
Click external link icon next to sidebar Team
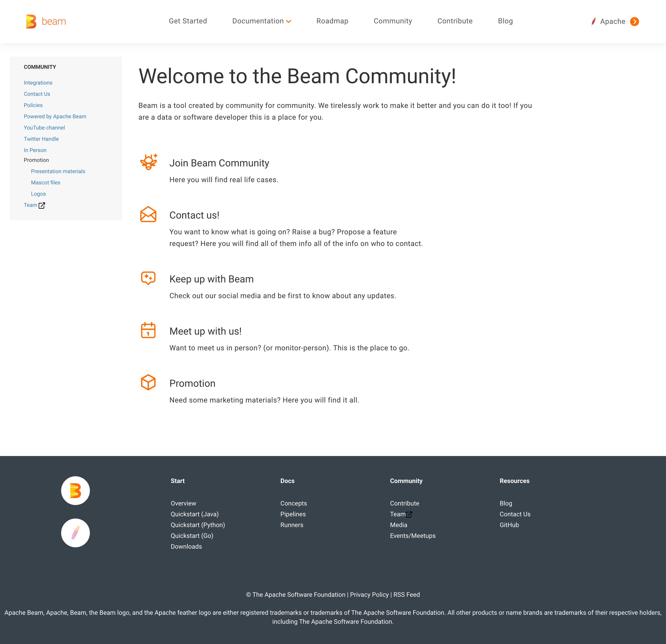point(42,205)
